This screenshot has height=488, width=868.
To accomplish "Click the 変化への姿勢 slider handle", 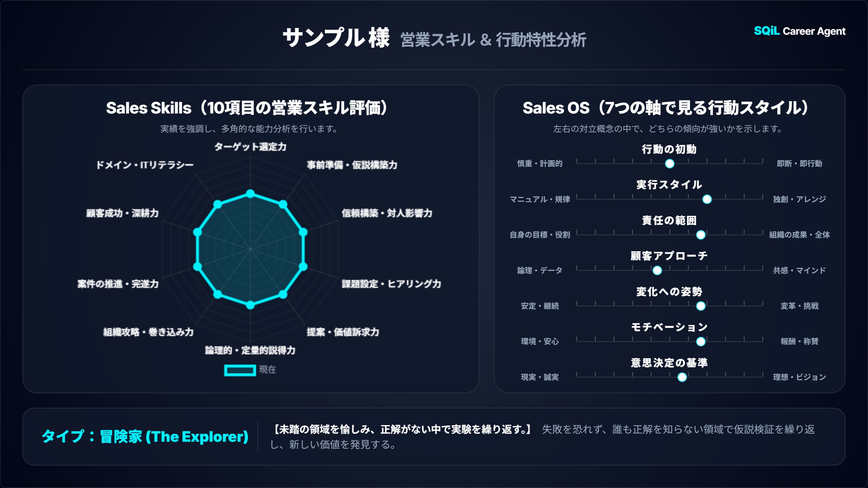I will click(701, 306).
